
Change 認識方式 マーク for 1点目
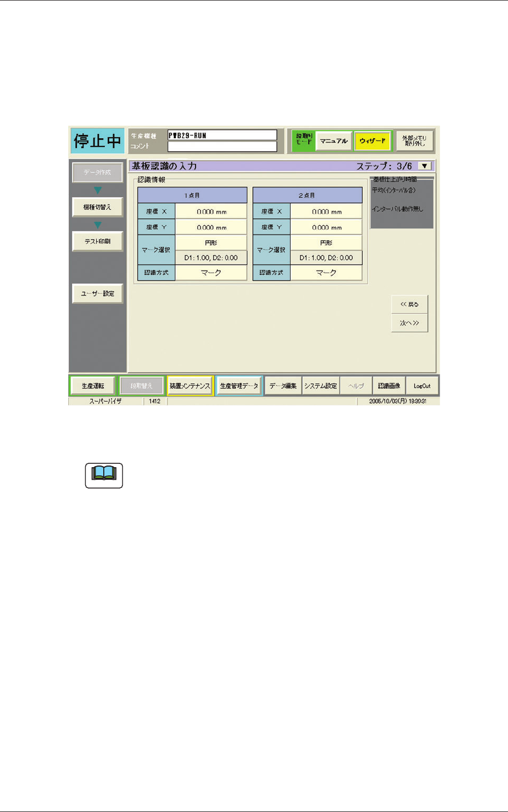click(x=211, y=273)
